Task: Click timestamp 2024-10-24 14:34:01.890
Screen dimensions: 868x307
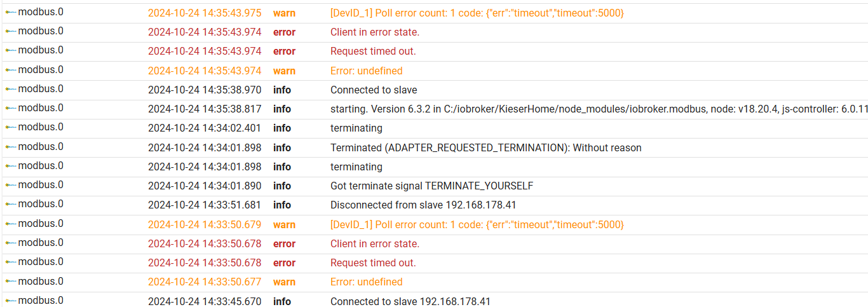Action: click(205, 186)
